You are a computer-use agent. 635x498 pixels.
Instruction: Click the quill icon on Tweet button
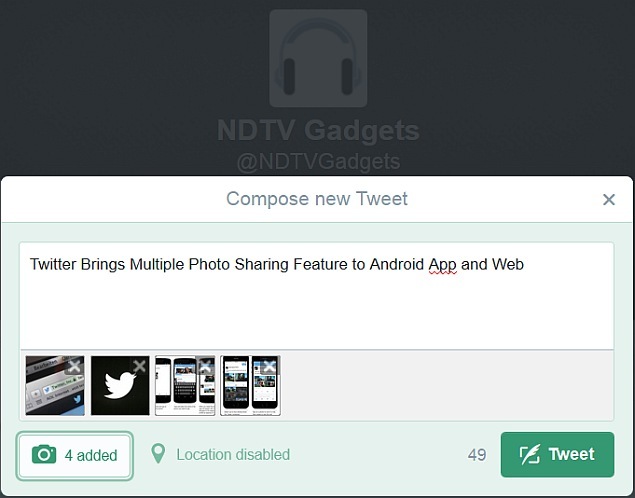(530, 454)
